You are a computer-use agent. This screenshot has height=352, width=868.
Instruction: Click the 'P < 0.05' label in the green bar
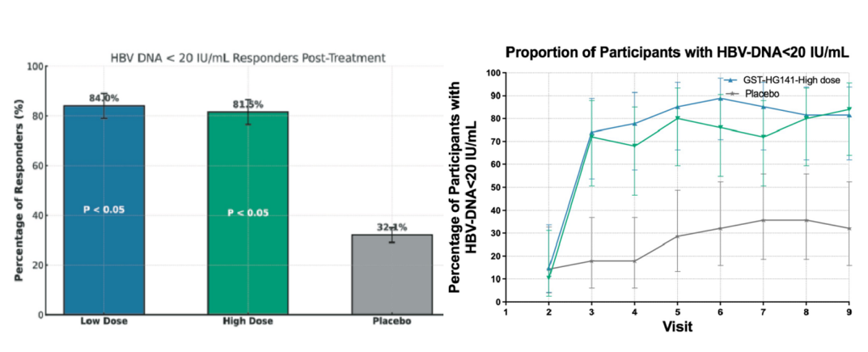coord(248,213)
